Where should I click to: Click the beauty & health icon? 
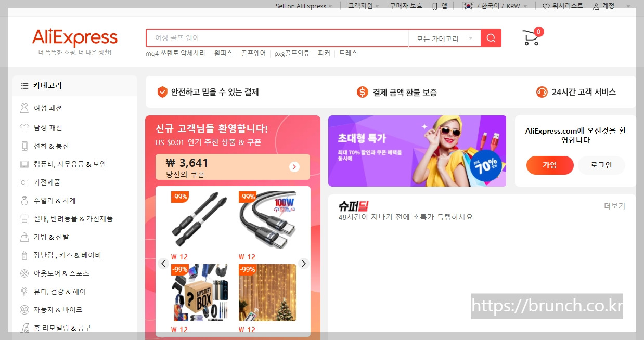[x=24, y=292]
